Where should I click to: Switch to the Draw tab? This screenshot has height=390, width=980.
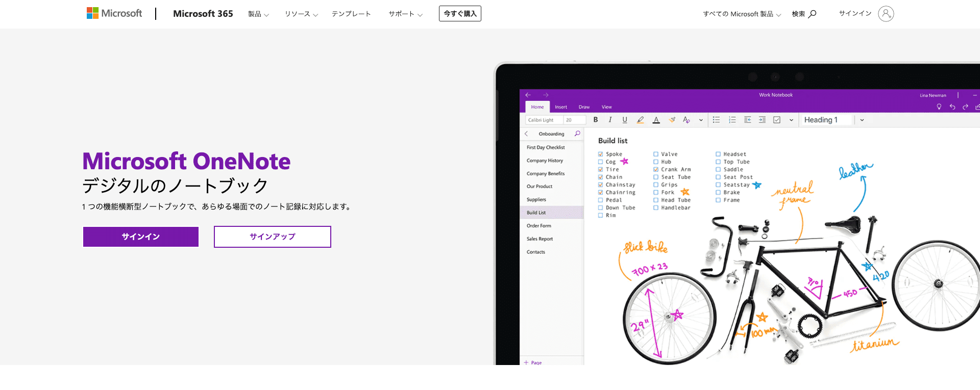point(584,107)
